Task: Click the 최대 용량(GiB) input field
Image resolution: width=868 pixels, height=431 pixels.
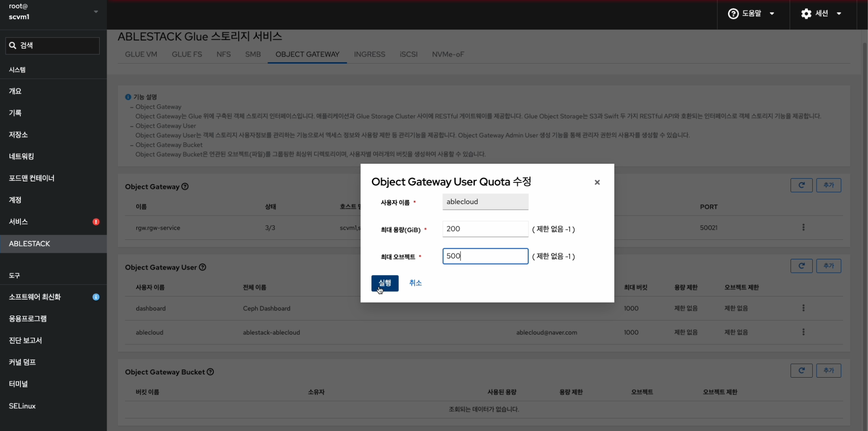Action: coord(485,229)
